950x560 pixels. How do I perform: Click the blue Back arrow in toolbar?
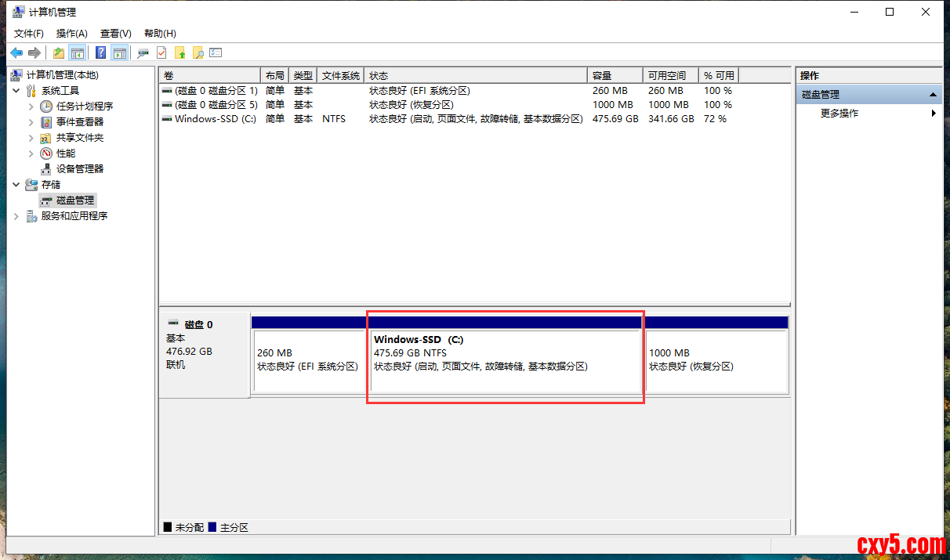tap(16, 53)
